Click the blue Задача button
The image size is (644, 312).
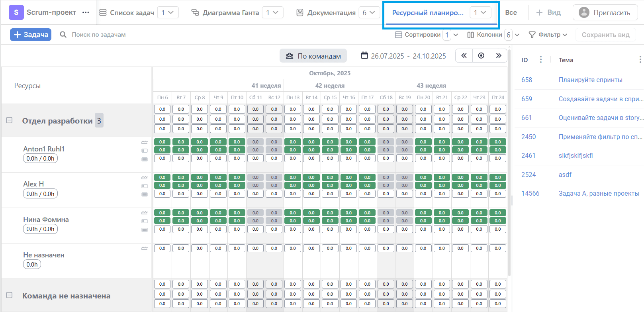tap(31, 35)
